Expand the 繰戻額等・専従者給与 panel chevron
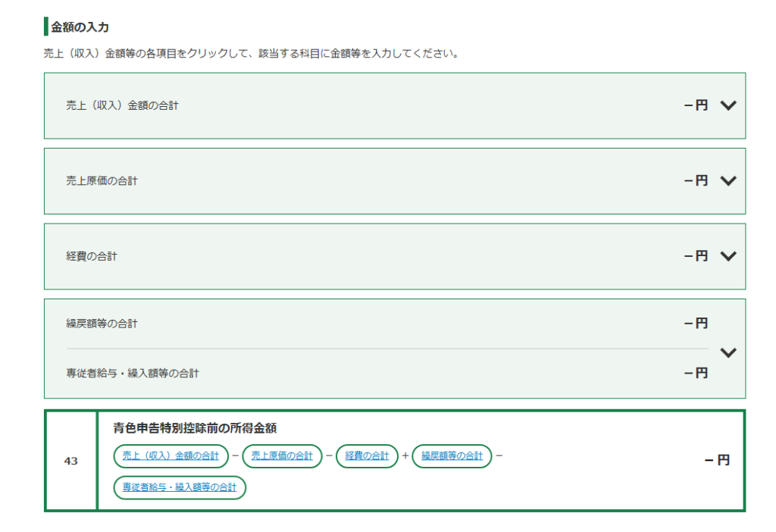Screen dimensions: 776x532 [727, 352]
